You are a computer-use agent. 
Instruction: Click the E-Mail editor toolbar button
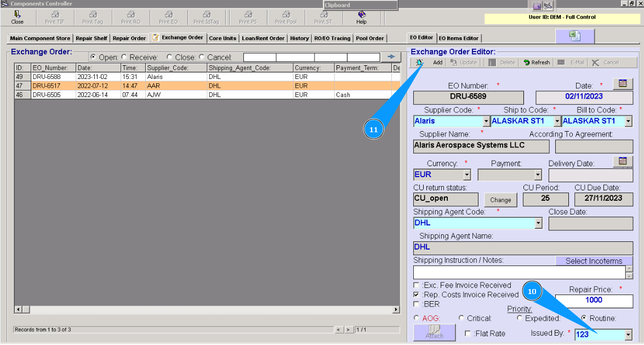pyautogui.click(x=571, y=63)
